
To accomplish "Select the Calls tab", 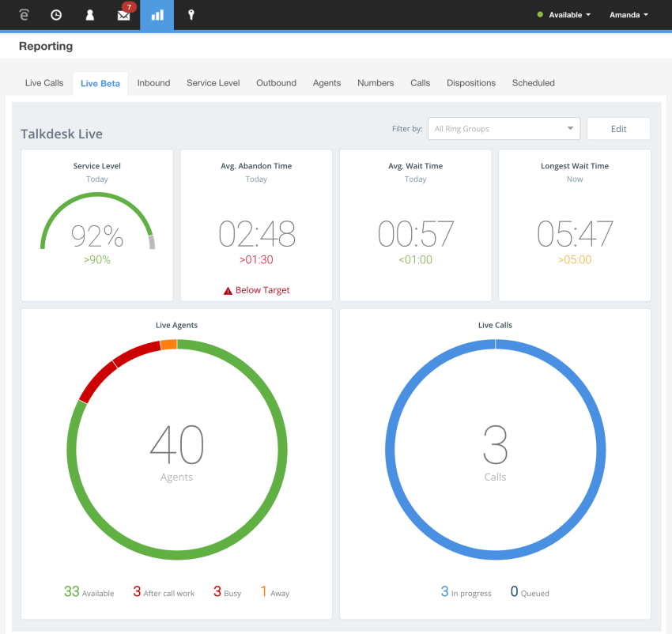I will [x=420, y=83].
